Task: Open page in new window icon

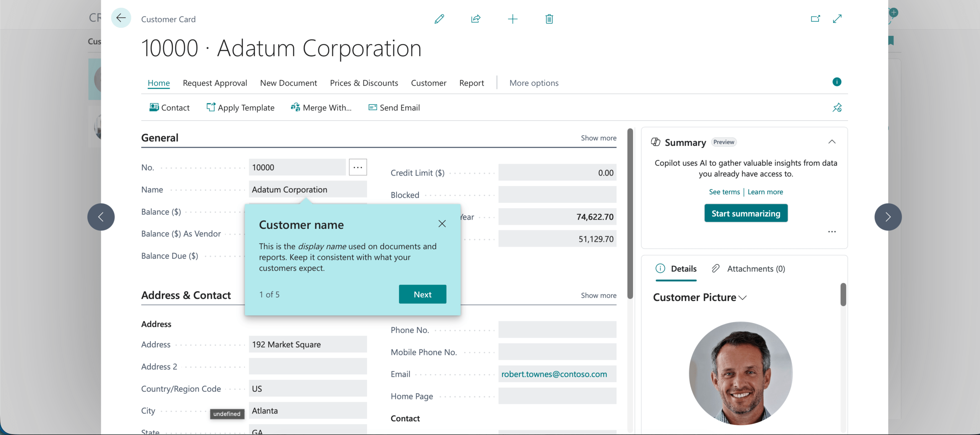Action: [x=815, y=18]
